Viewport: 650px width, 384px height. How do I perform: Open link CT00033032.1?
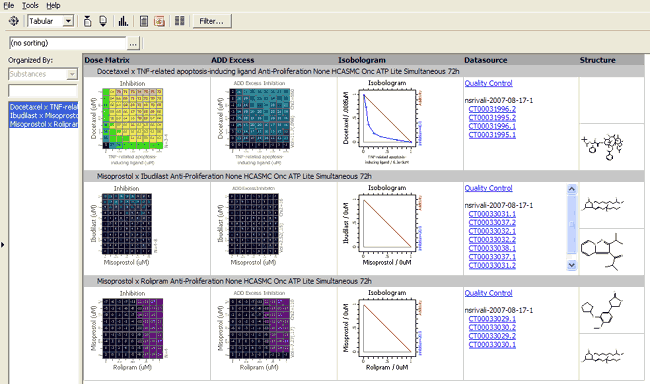(492, 231)
